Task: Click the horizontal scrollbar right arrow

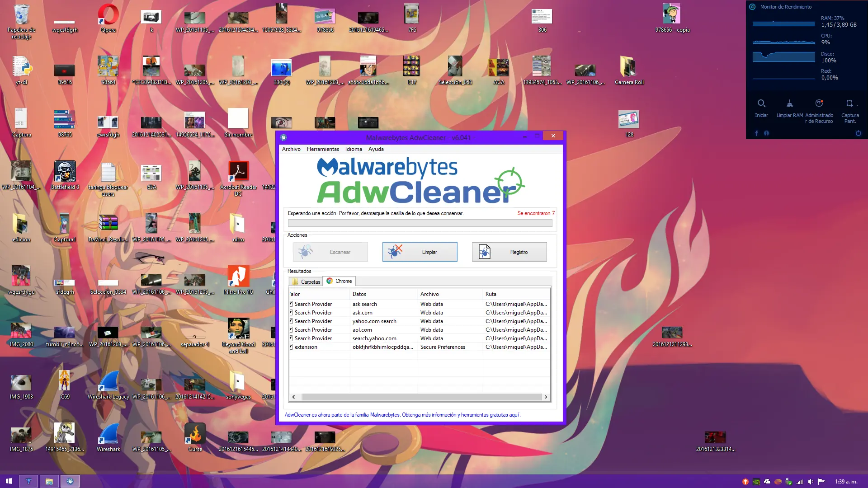Action: [546, 397]
